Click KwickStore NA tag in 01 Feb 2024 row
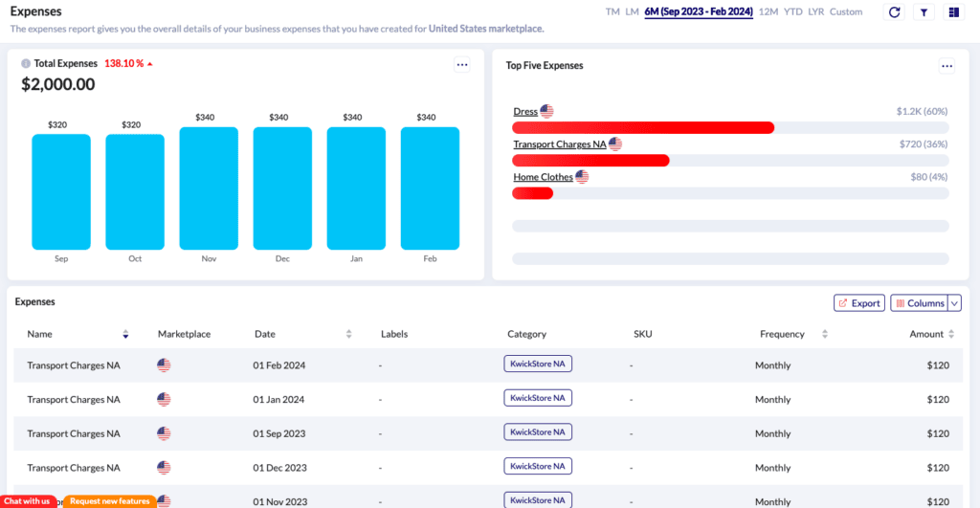This screenshot has height=508, width=980. pyautogui.click(x=538, y=364)
